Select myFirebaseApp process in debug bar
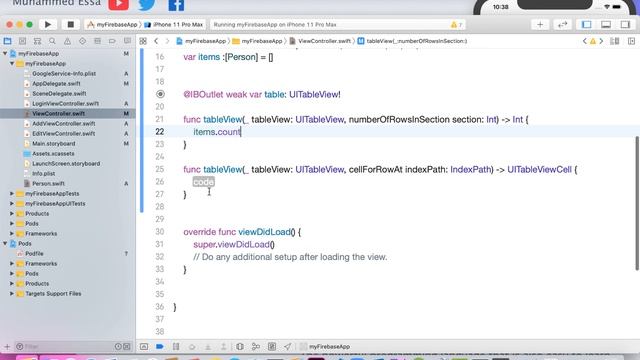Image resolution: width=640 pixels, height=360 pixels. click(x=325, y=347)
